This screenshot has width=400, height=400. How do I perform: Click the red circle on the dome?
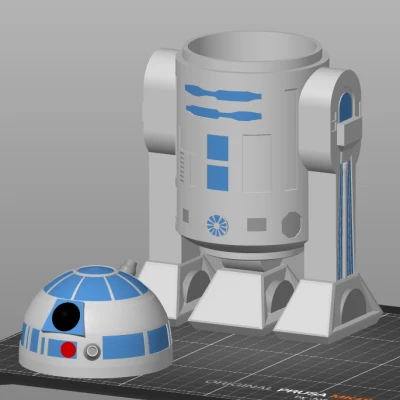pos(68,350)
